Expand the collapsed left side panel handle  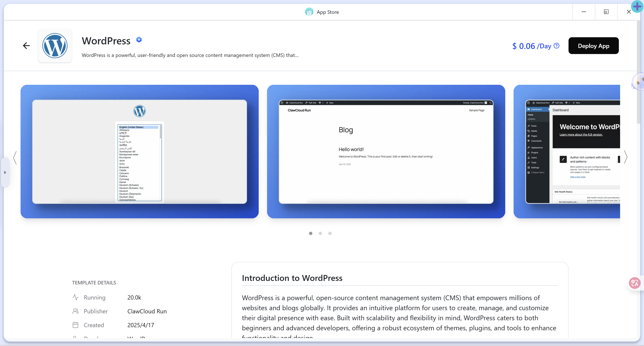[5, 172]
